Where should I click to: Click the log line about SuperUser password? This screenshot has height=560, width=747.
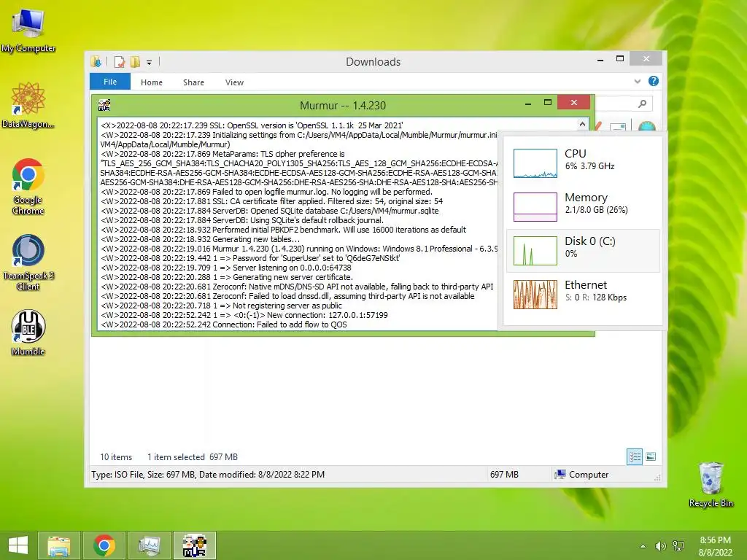(250, 258)
